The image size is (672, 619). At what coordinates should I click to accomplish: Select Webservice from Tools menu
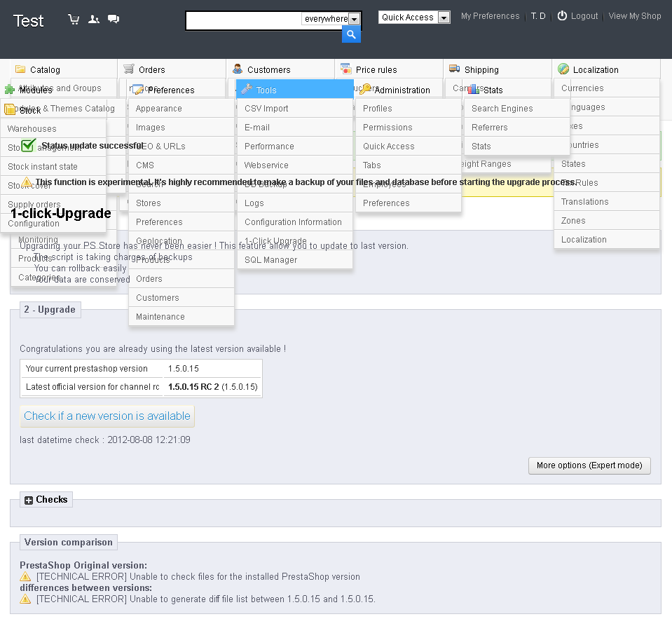[x=295, y=165]
